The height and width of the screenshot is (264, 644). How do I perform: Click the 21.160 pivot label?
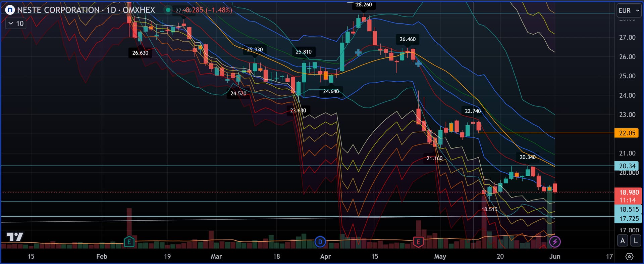pyautogui.click(x=434, y=158)
